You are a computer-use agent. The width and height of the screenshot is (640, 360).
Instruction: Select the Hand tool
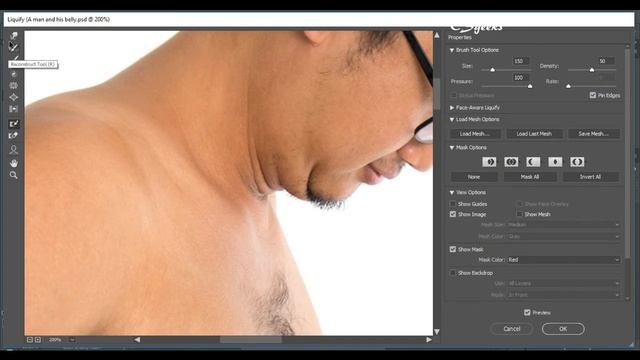coord(13,163)
